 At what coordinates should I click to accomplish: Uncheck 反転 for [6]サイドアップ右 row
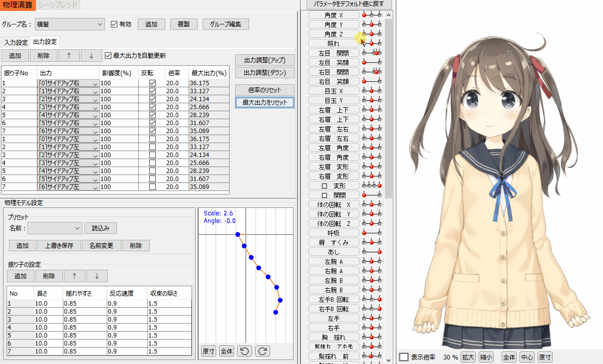point(152,131)
